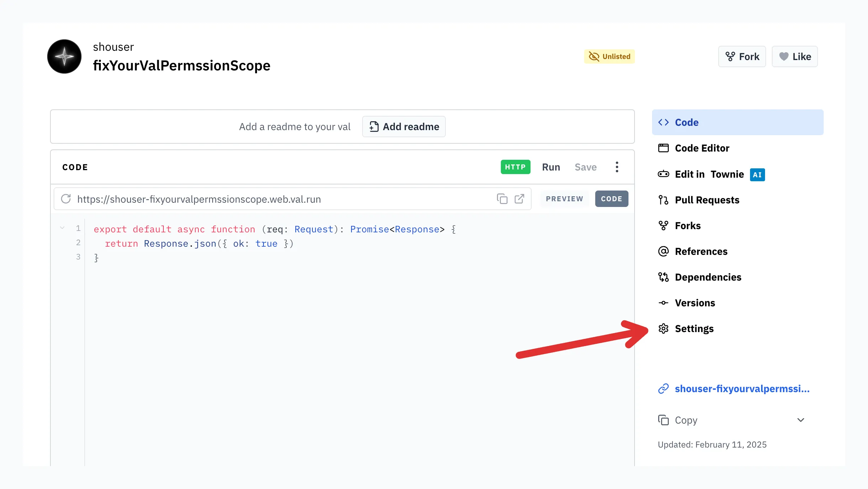Select the Code sidebar item
Screen dimensions: 868x489
(x=738, y=122)
